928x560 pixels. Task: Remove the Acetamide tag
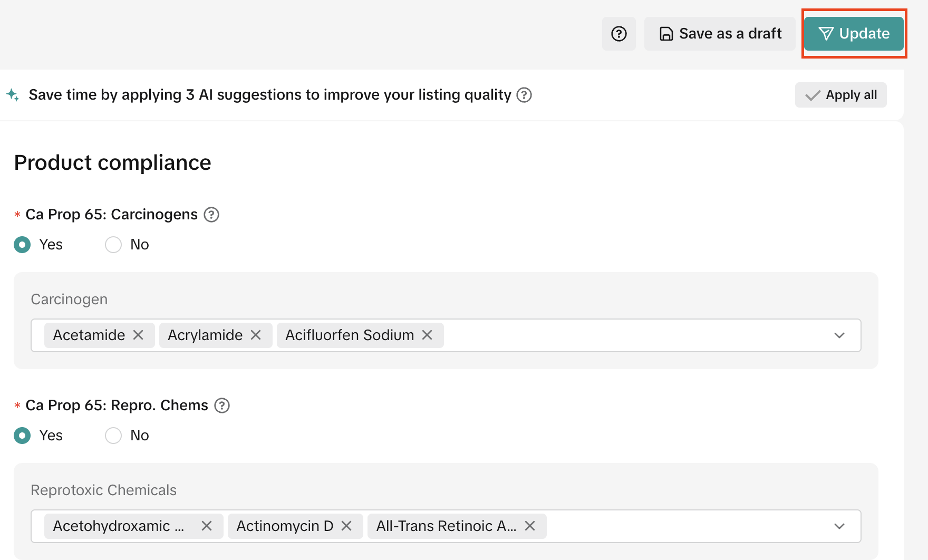click(x=138, y=335)
